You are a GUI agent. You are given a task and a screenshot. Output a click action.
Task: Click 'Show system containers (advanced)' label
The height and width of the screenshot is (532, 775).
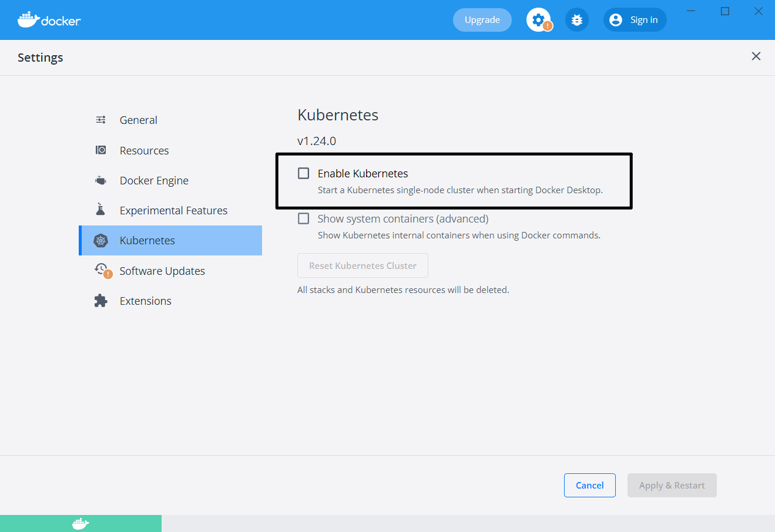point(403,218)
